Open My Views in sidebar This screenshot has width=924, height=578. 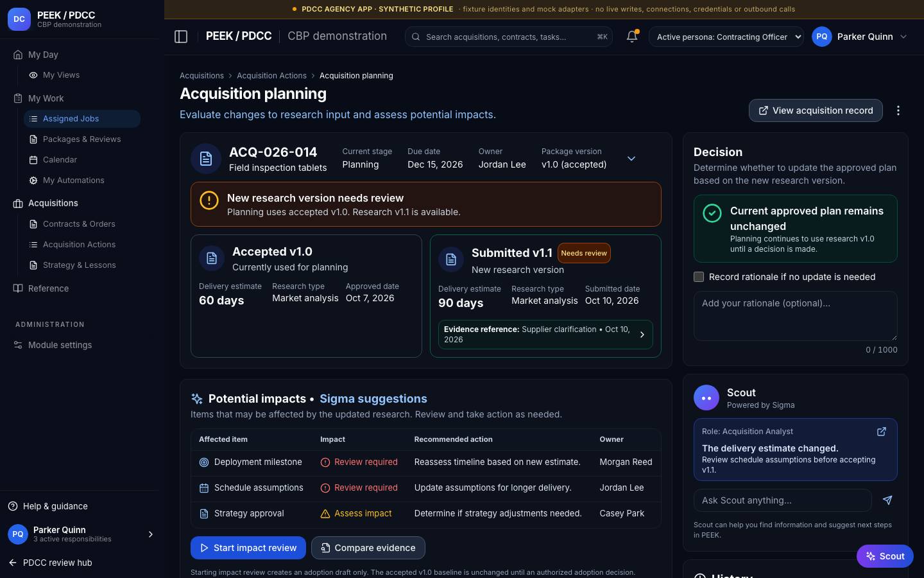coord(82,75)
